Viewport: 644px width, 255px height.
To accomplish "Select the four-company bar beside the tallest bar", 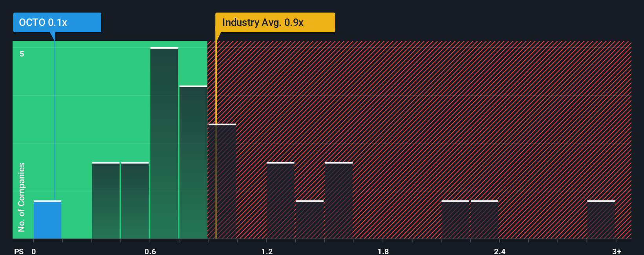I will coord(193,162).
